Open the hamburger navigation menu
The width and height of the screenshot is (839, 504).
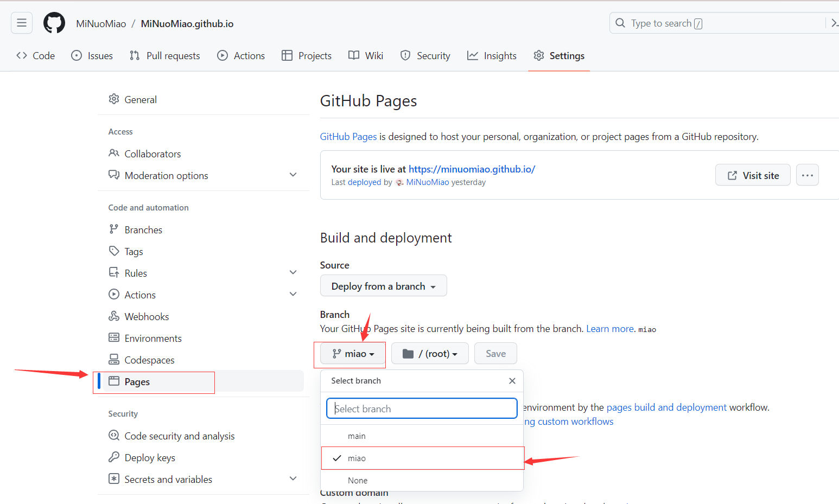pyautogui.click(x=22, y=23)
